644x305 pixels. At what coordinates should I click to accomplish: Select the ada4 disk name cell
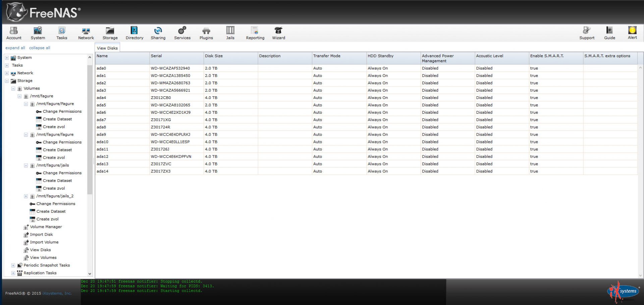point(122,98)
